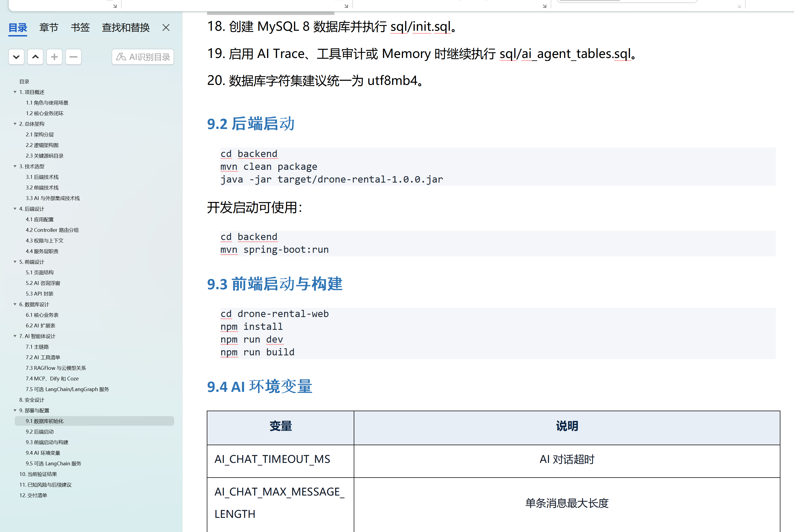Switch to the 章节 tab

49,27
